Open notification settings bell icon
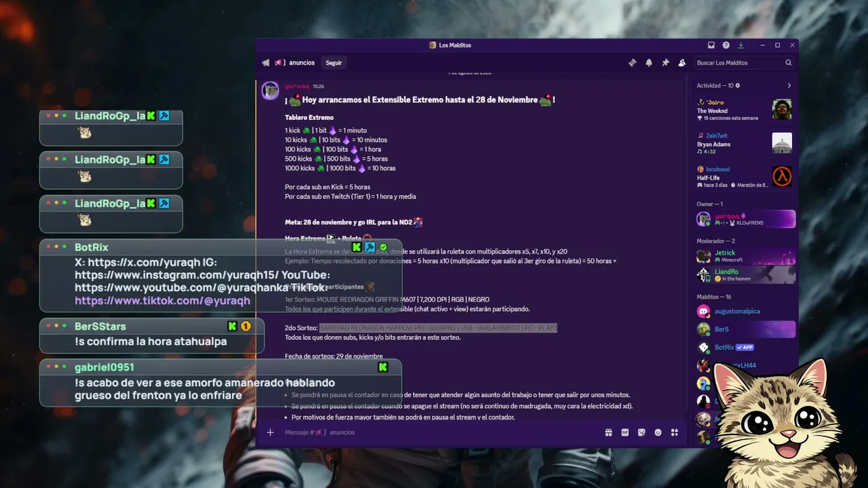Viewport: 868px width, 488px height. click(649, 62)
